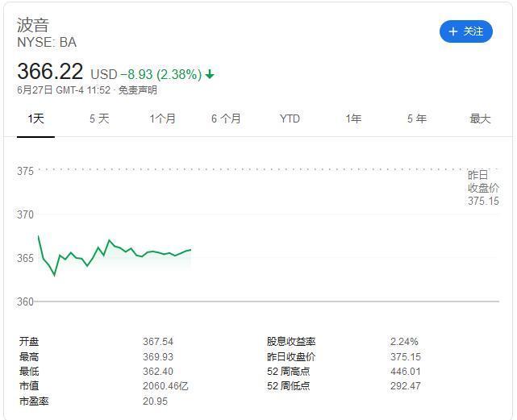Open the 免责声明 disclaimer link

point(137,90)
